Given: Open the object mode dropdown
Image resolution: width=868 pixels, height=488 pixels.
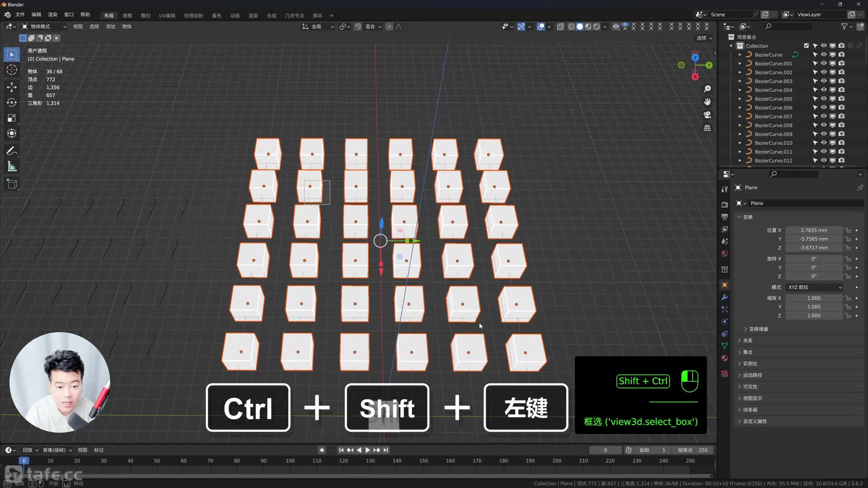Looking at the screenshot, I should [44, 27].
